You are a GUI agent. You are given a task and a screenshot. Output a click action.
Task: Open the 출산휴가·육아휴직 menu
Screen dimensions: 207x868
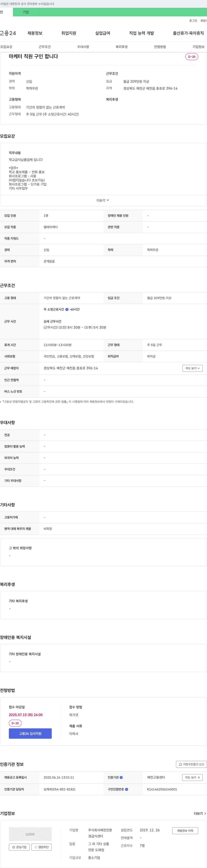(188, 33)
